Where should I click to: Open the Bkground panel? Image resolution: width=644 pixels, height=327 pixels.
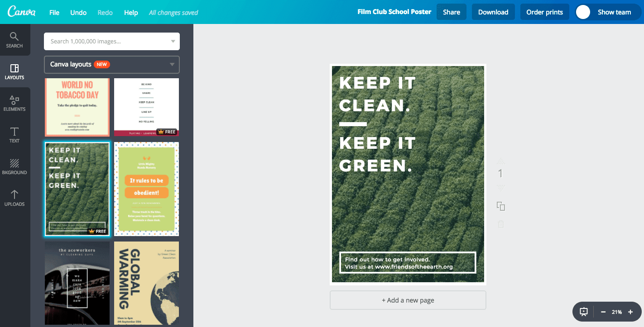point(14,166)
